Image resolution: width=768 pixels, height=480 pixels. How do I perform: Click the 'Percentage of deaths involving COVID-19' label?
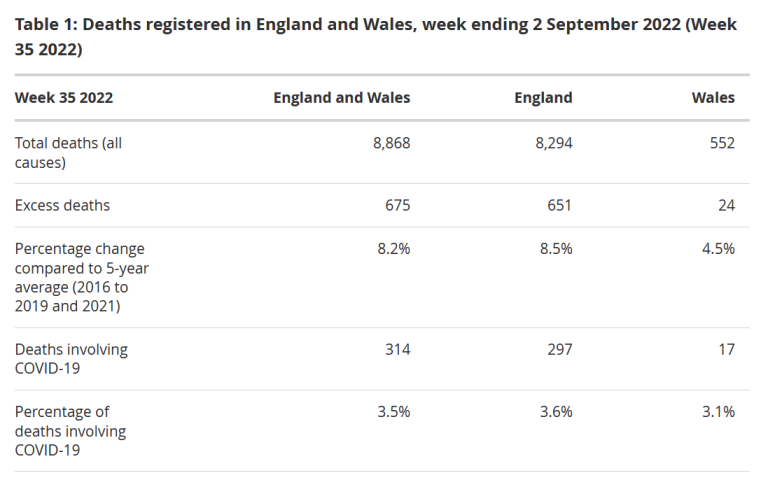tap(70, 431)
